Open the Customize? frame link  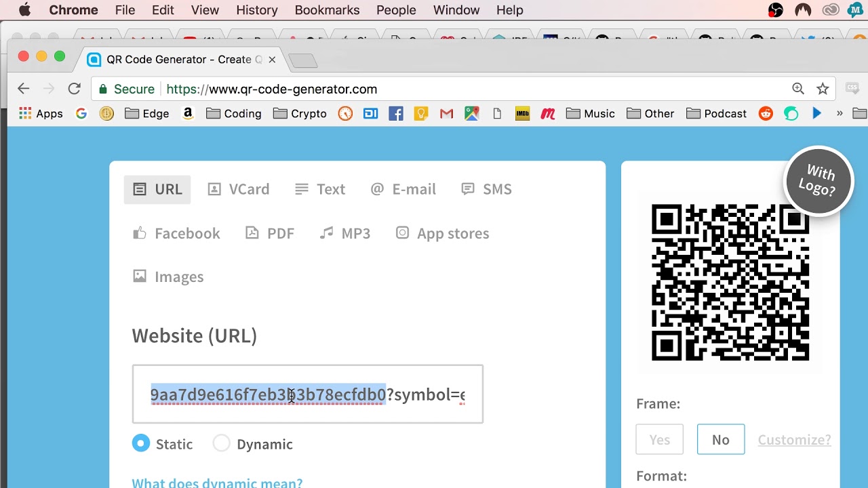tap(794, 440)
